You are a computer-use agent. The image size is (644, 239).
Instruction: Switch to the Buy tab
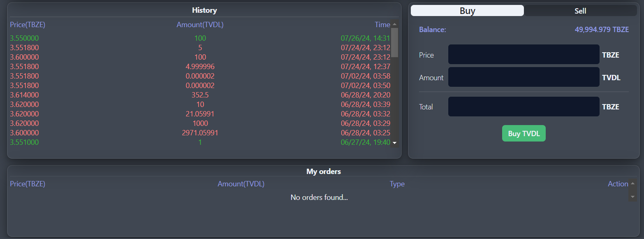(467, 11)
